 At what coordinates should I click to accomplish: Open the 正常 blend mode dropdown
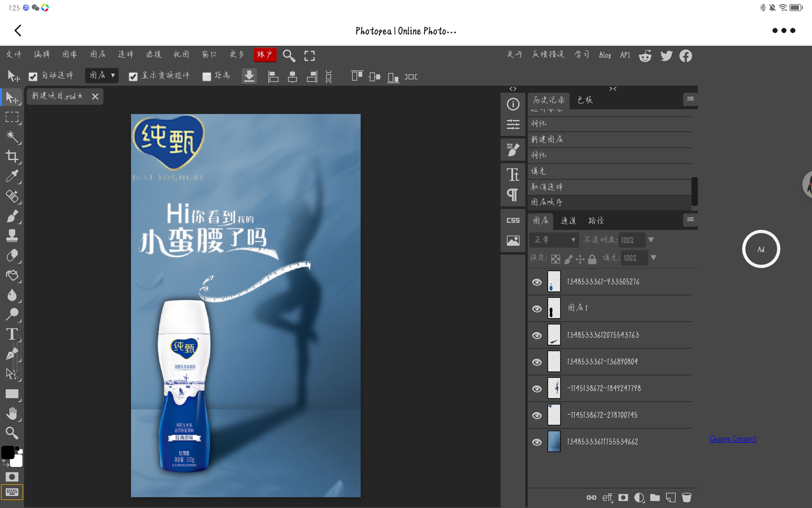coord(554,240)
